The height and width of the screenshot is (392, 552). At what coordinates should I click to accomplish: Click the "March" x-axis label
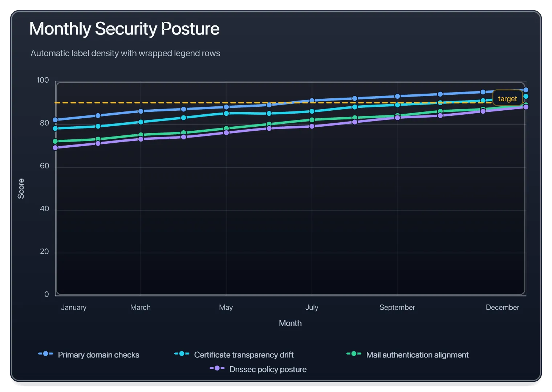pyautogui.click(x=141, y=307)
